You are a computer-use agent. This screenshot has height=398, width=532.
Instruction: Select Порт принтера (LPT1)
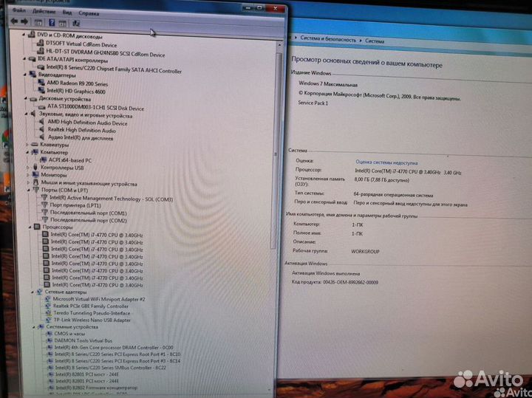[75, 205]
